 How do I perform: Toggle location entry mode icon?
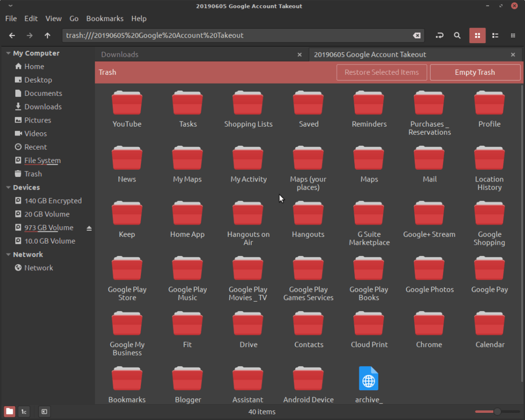[x=439, y=35]
